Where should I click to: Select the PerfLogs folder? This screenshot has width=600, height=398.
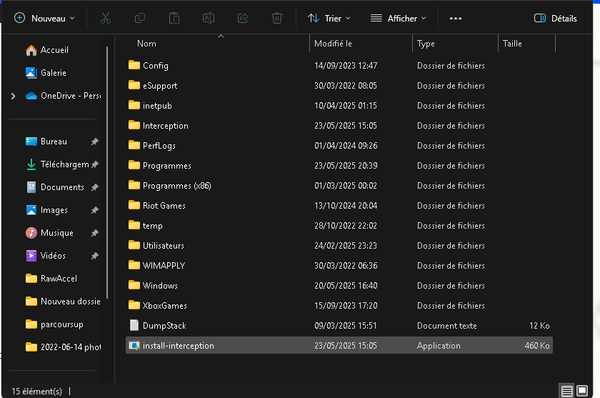coord(339,146)
